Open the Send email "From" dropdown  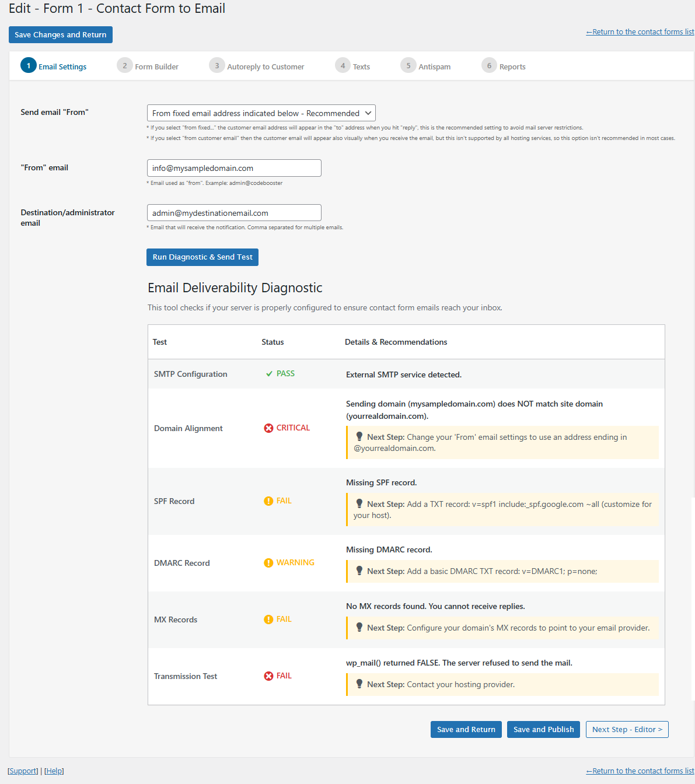click(x=261, y=113)
